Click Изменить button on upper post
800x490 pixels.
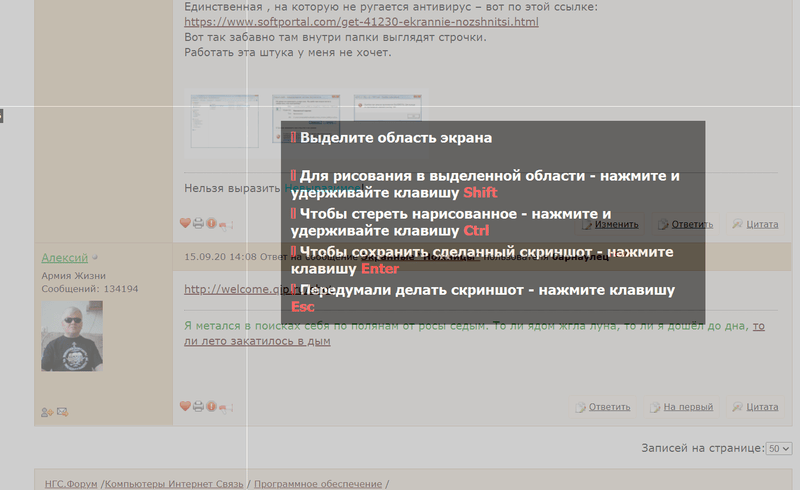[x=610, y=224]
